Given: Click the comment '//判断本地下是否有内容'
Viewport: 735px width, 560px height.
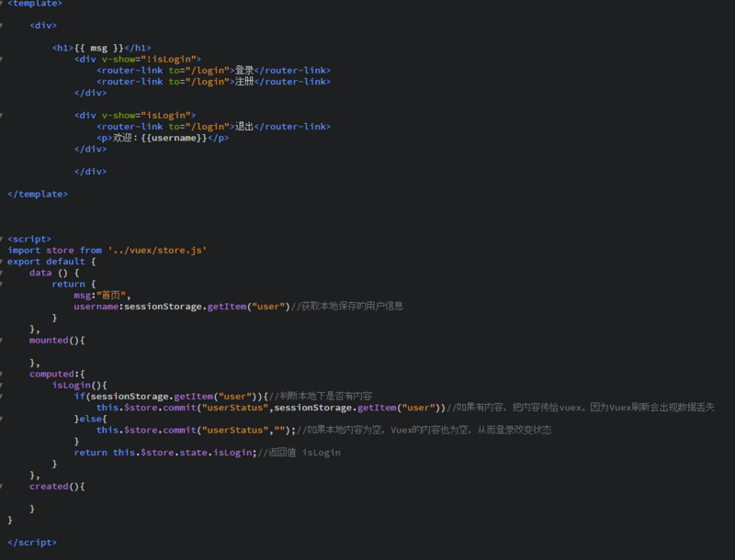Looking at the screenshot, I should [321, 396].
